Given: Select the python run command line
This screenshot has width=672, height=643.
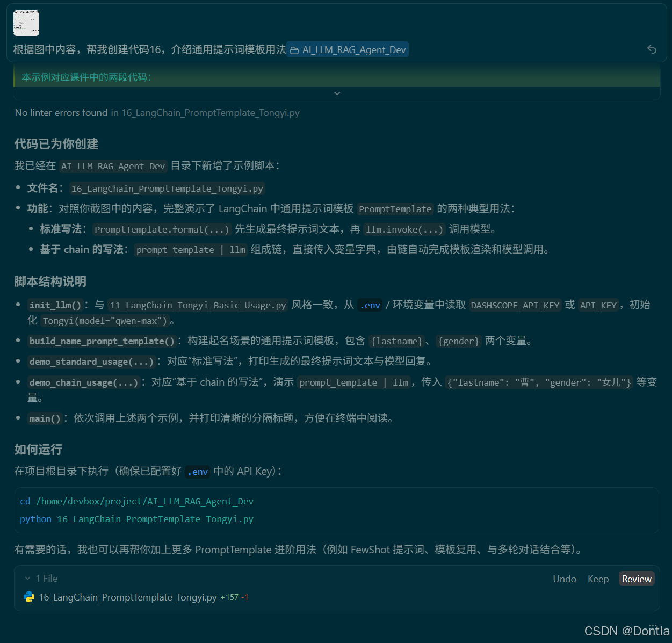Looking at the screenshot, I should 136,519.
